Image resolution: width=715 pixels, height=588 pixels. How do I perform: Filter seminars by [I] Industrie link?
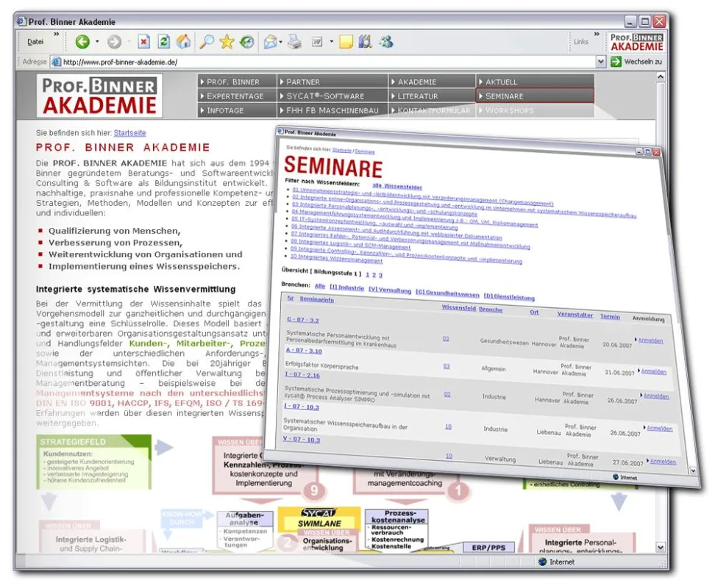(x=347, y=288)
